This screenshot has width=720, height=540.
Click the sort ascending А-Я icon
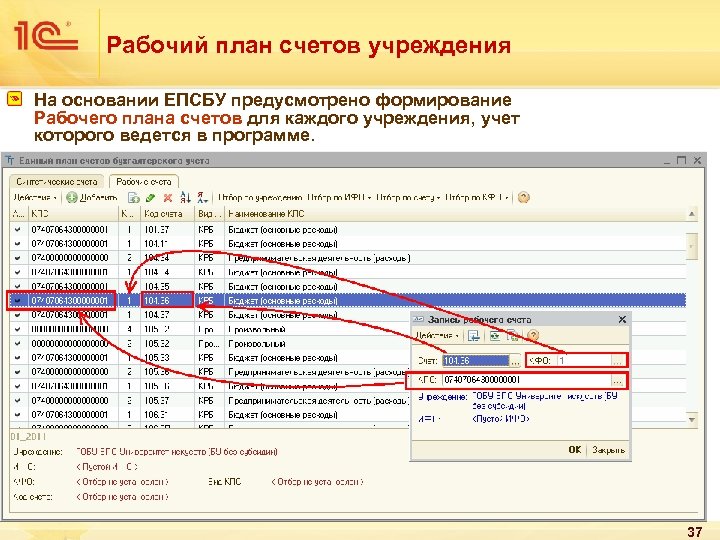[x=185, y=198]
